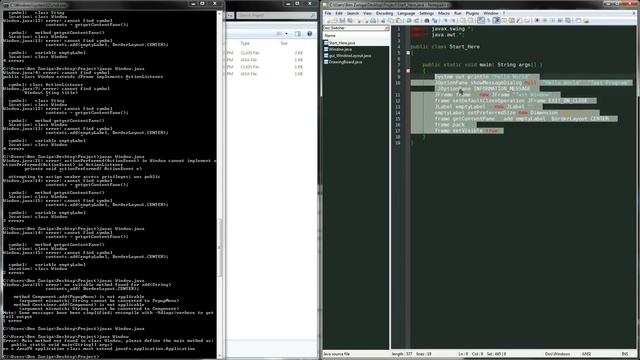Click the Undo icon in Notepad++ toolbar
The width and height of the screenshot is (640, 360).
pos(409,20)
